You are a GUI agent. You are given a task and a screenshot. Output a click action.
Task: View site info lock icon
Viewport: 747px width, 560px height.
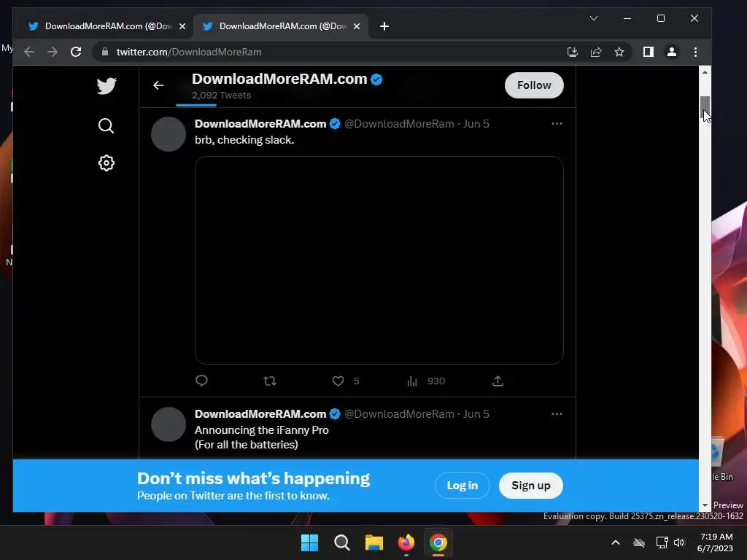(x=105, y=52)
